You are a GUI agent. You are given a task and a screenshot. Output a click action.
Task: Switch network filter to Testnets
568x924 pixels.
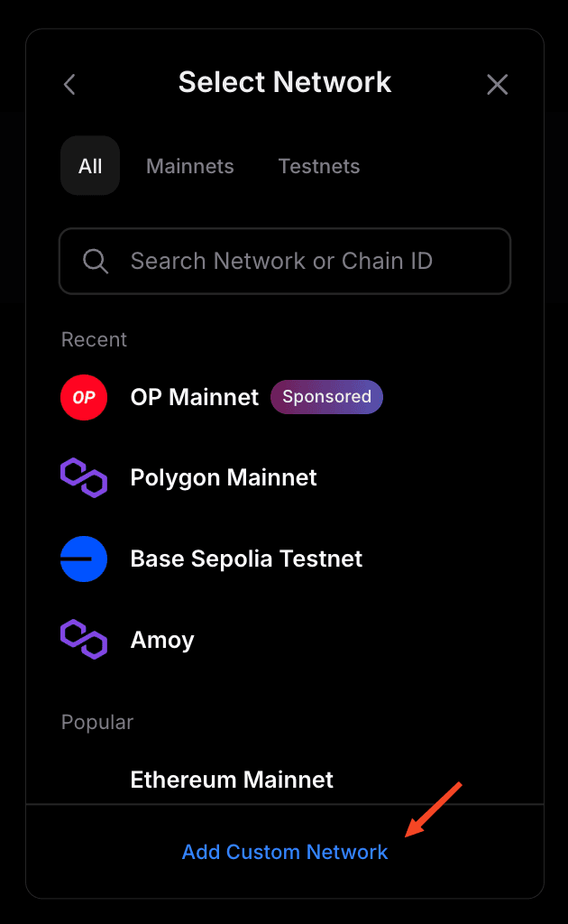(x=318, y=166)
